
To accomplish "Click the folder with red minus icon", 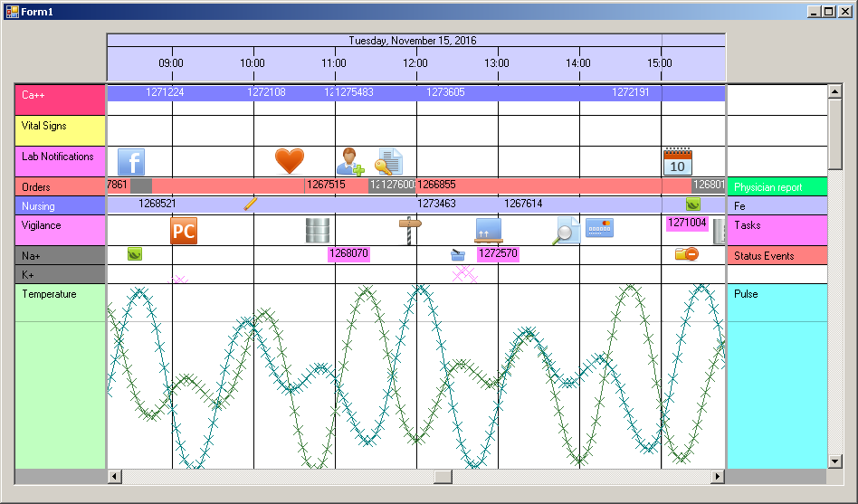I will coord(686,254).
